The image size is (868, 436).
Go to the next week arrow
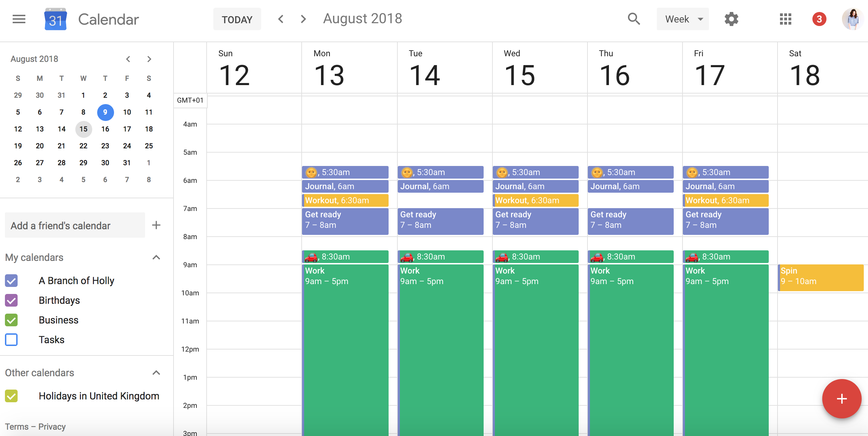(303, 19)
